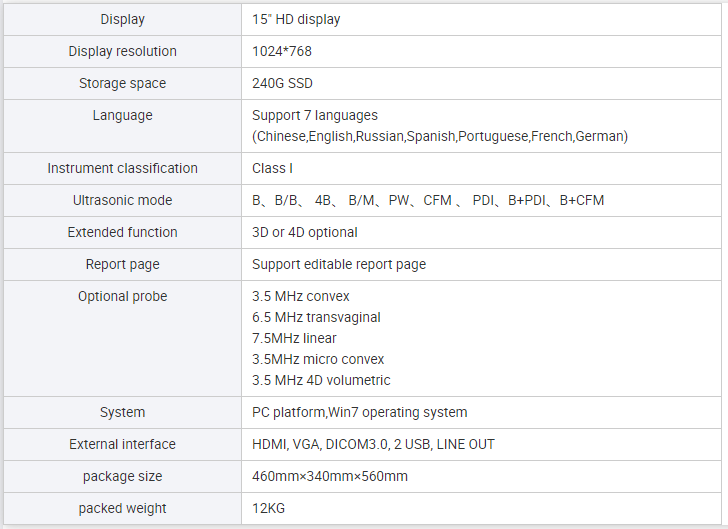Select the 'Extended function' label
Screen dimensions: 728x529
click(x=123, y=233)
